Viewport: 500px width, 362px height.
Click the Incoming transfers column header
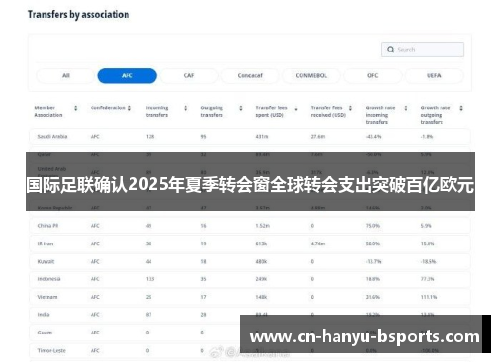click(x=157, y=111)
